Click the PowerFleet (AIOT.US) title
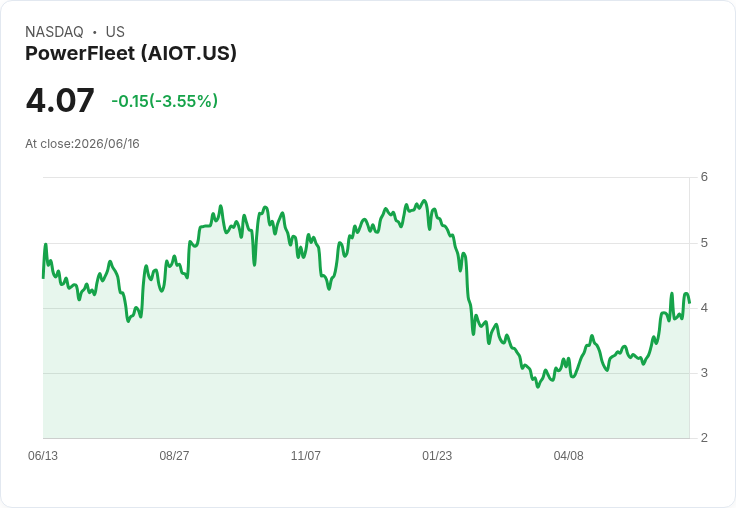Screen dimensions: 736x508 [130, 53]
